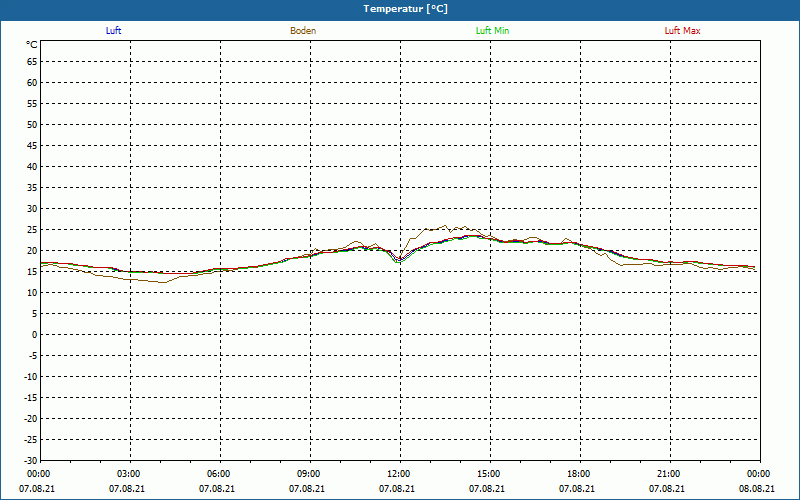Click the 20 value on the y-axis
The image size is (800, 500).
point(32,251)
